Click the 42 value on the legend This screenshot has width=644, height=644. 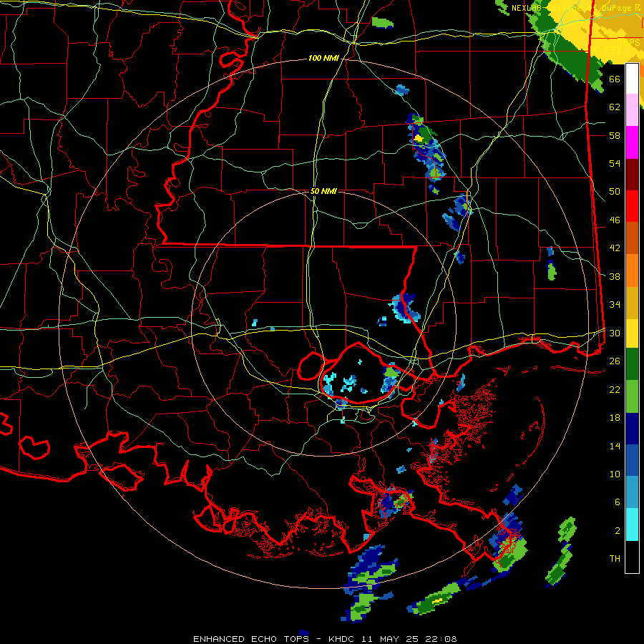(x=615, y=248)
